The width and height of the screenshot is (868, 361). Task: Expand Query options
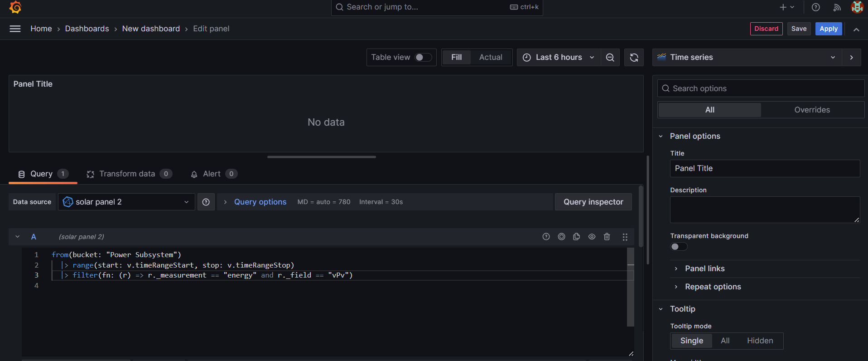pos(260,202)
